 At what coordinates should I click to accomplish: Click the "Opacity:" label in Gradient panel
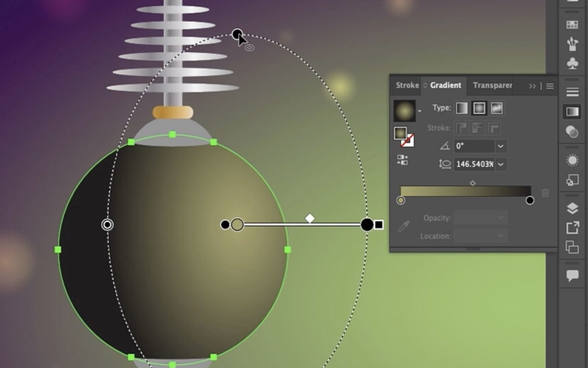coord(437,218)
